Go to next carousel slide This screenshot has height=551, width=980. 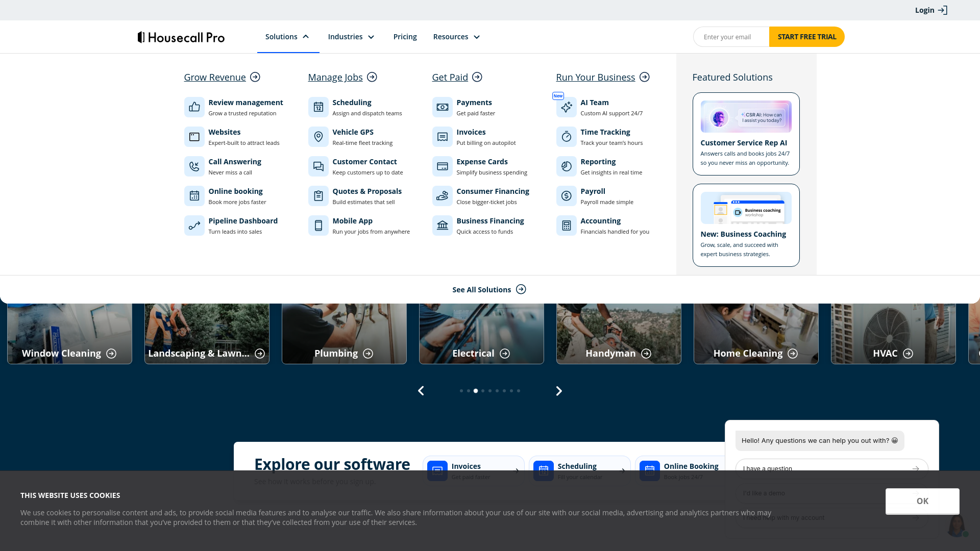pos(559,391)
